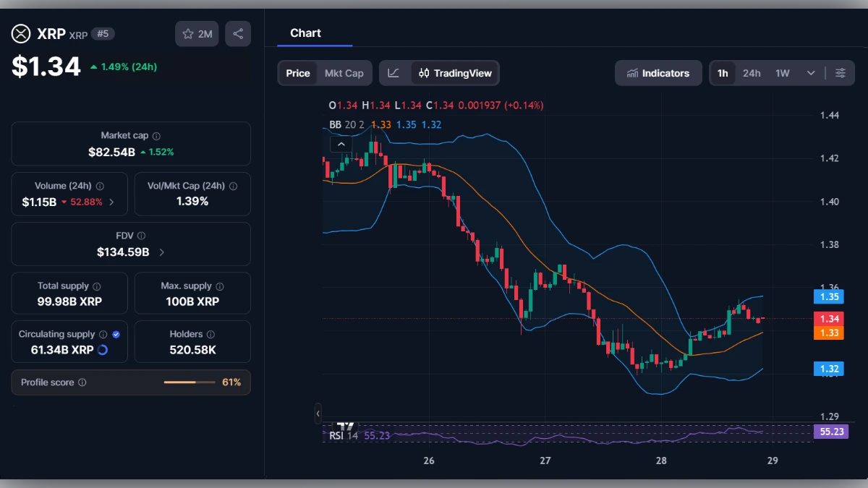
Task: Collapse the left side panel handle
Action: pos(318,414)
